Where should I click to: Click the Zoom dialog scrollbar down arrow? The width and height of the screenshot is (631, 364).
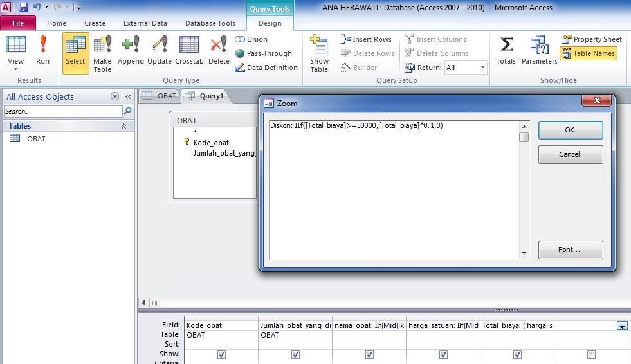pos(524,253)
